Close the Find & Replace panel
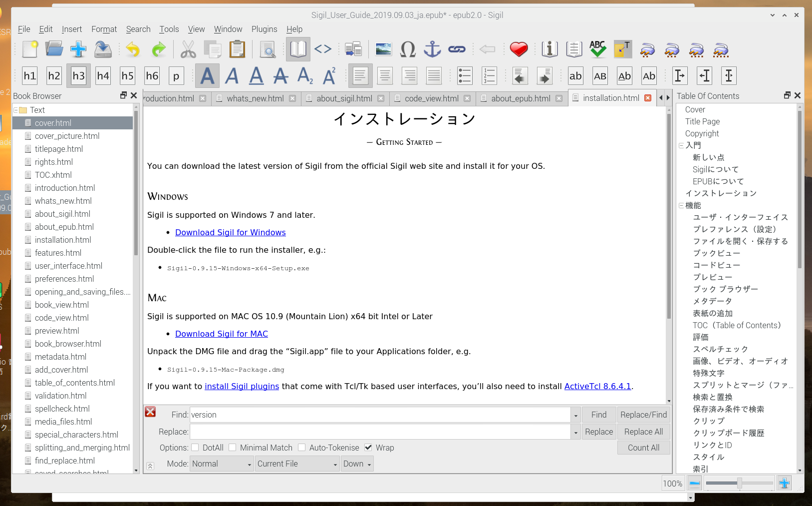 coord(150,412)
